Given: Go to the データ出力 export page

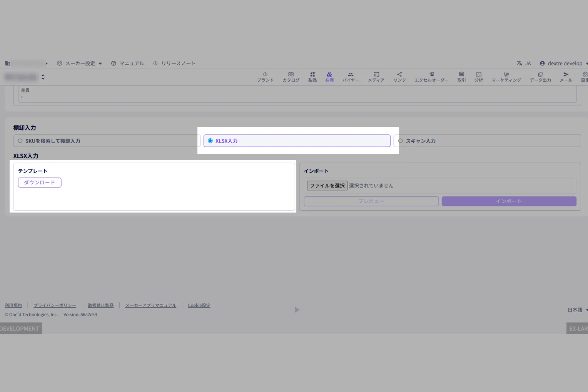Looking at the screenshot, I should (x=540, y=77).
